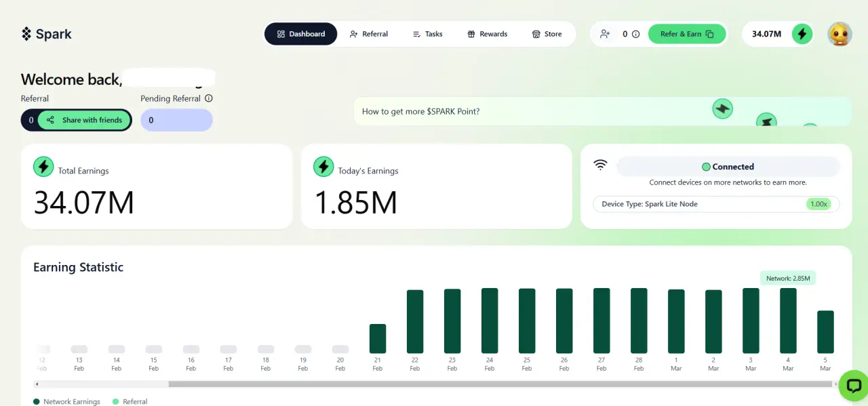Open the duck profile avatar
868x406 pixels.
tap(840, 34)
